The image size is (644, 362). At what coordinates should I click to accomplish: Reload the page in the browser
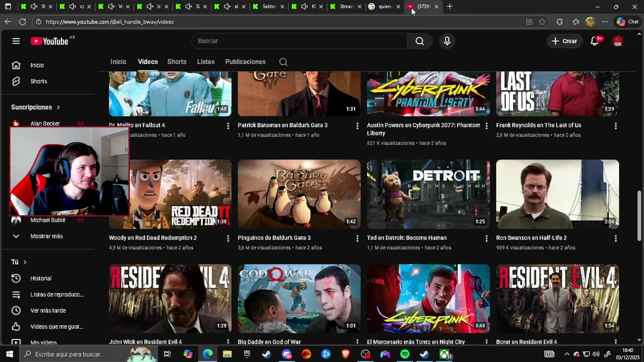tap(22, 22)
